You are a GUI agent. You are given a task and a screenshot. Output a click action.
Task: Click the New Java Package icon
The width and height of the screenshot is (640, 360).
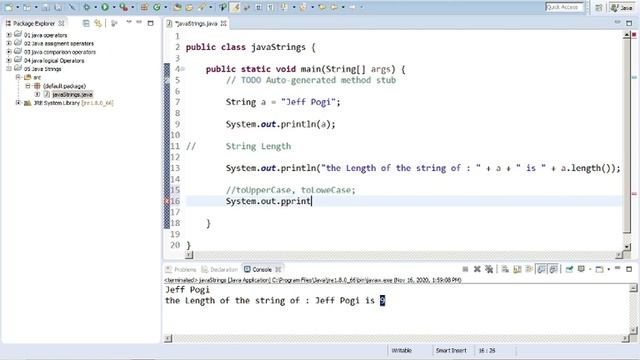tap(144, 7)
